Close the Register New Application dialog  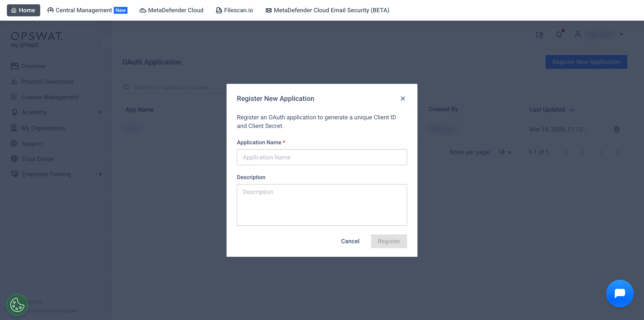tap(402, 98)
